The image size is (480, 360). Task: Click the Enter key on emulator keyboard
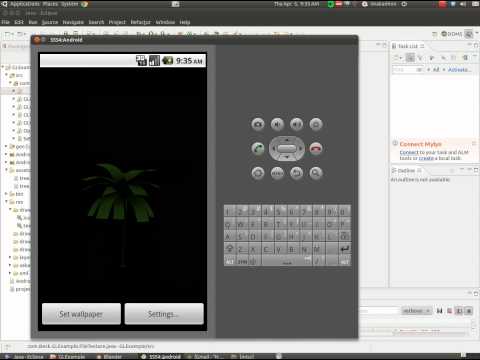click(x=345, y=249)
